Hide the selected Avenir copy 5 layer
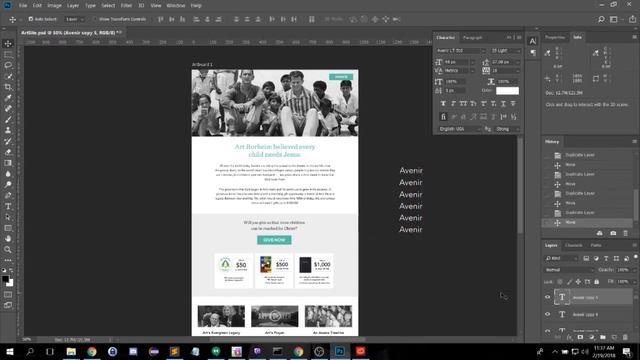The width and height of the screenshot is (640, 360). (x=548, y=297)
